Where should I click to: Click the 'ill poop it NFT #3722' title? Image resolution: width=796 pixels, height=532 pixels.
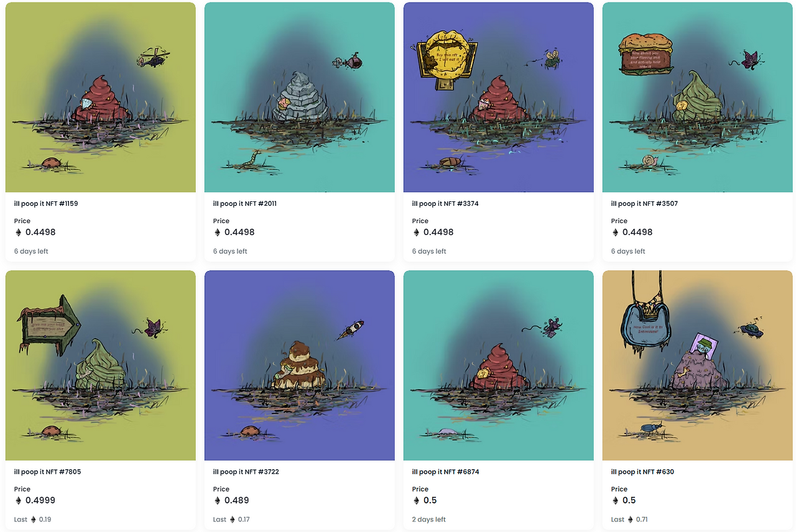(x=246, y=472)
